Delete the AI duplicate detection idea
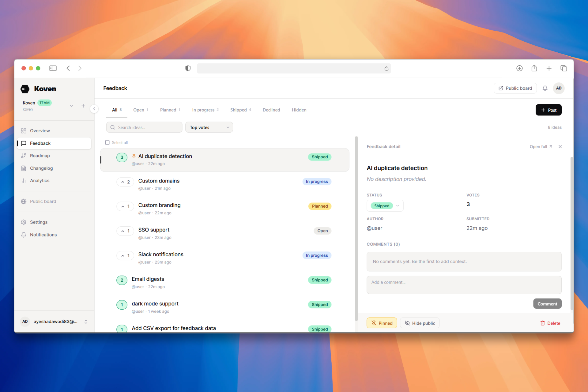 550,323
